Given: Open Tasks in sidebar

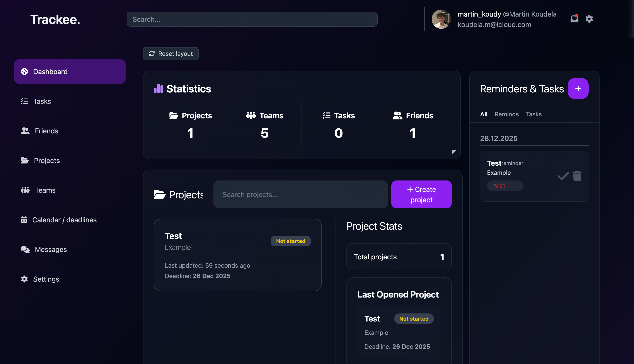Looking at the screenshot, I should point(42,101).
